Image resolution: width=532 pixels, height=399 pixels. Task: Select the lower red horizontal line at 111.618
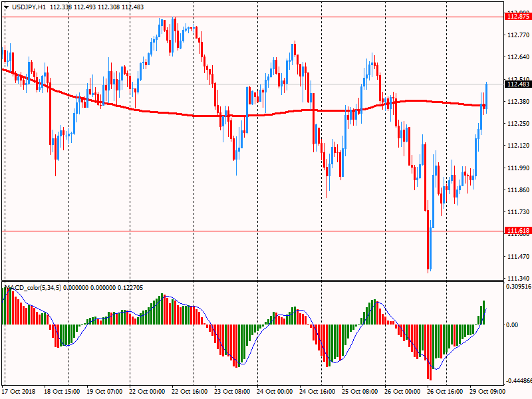(x=253, y=231)
